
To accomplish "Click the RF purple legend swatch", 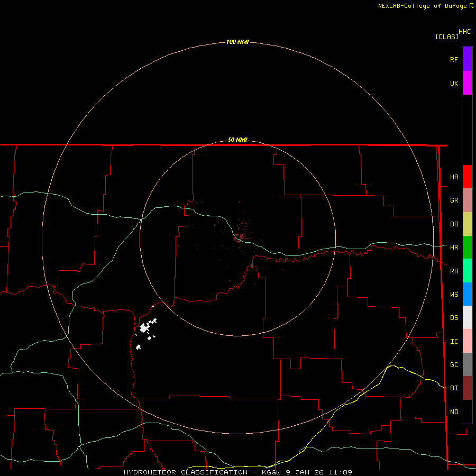I will 467,59.
